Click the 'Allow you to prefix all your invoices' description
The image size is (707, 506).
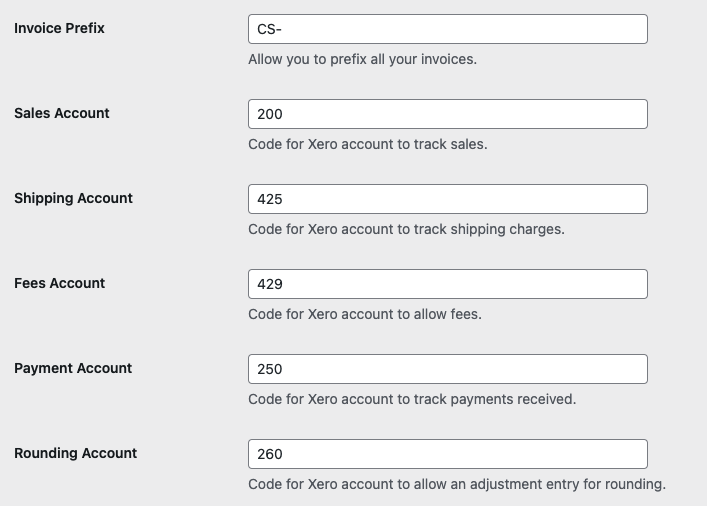coord(363,59)
